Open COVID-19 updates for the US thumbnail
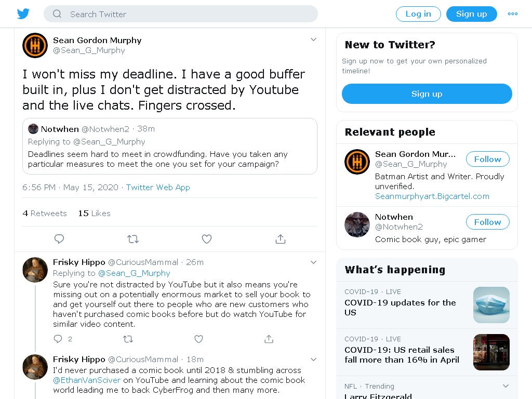This screenshot has height=399, width=532. pos(491,304)
